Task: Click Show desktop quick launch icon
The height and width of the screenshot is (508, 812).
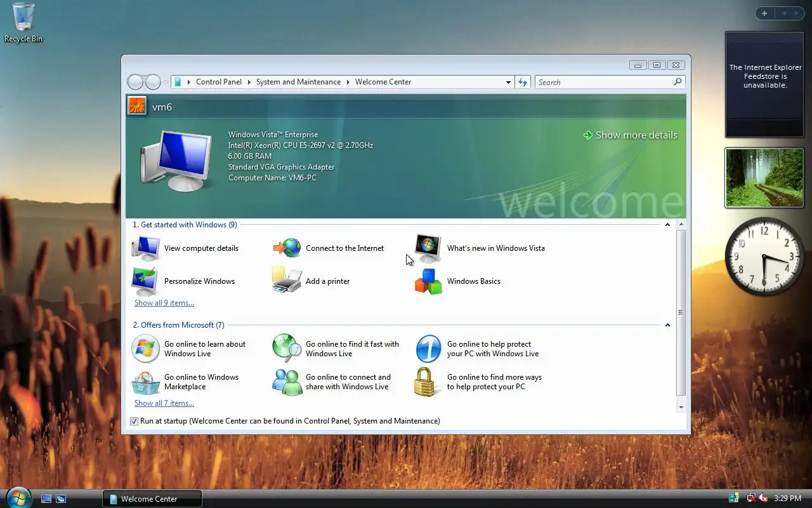Action: (46, 499)
